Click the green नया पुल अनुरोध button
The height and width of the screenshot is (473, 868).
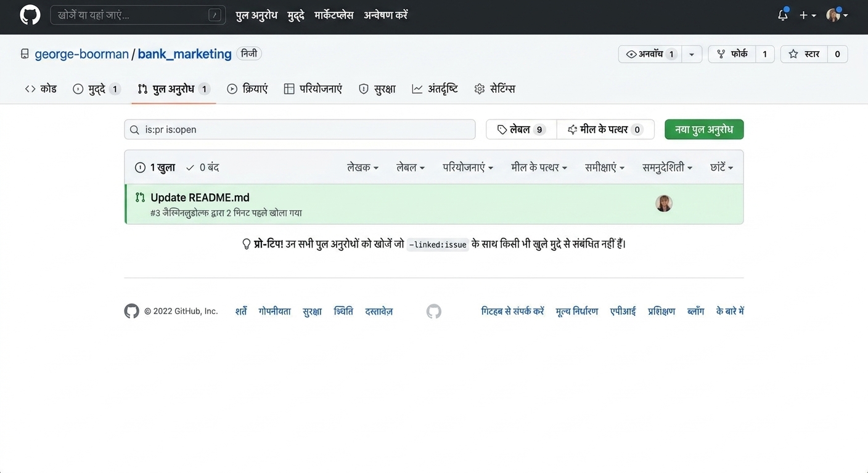click(704, 129)
